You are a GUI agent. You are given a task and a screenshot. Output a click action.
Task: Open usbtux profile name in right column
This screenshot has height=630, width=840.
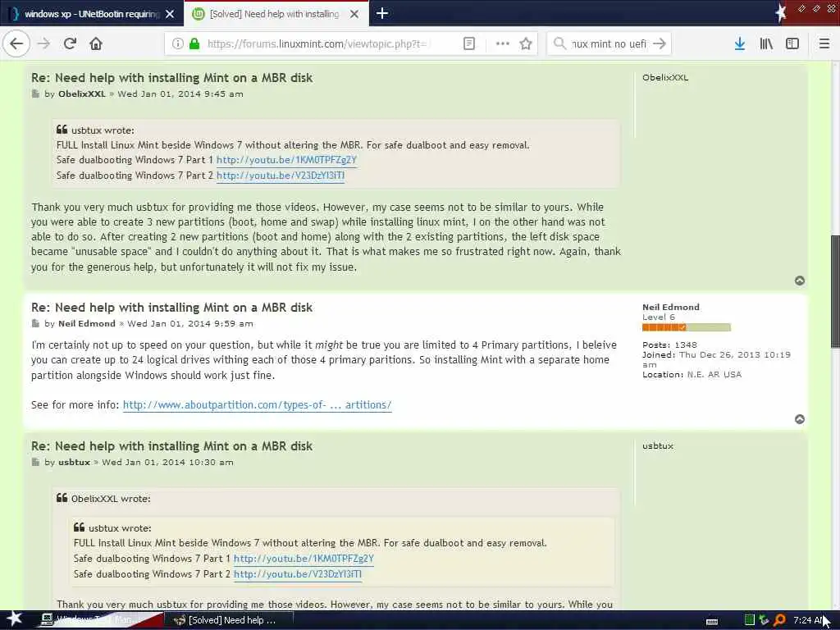658,445
